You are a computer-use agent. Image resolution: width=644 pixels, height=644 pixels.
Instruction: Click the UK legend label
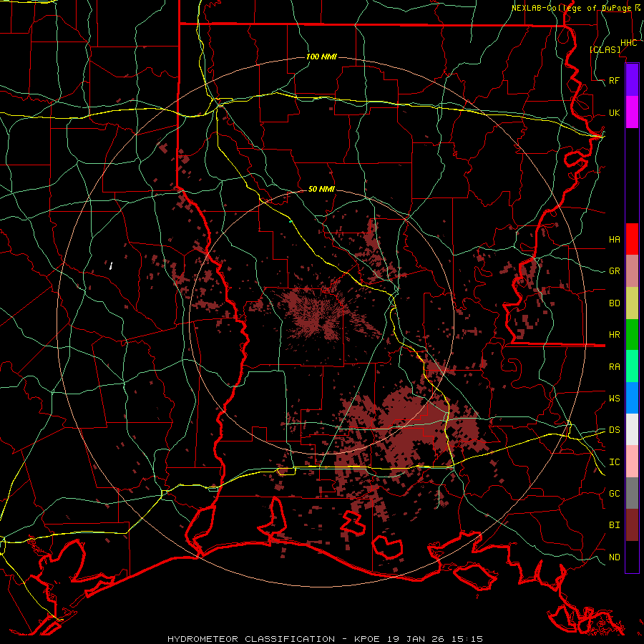coord(615,112)
